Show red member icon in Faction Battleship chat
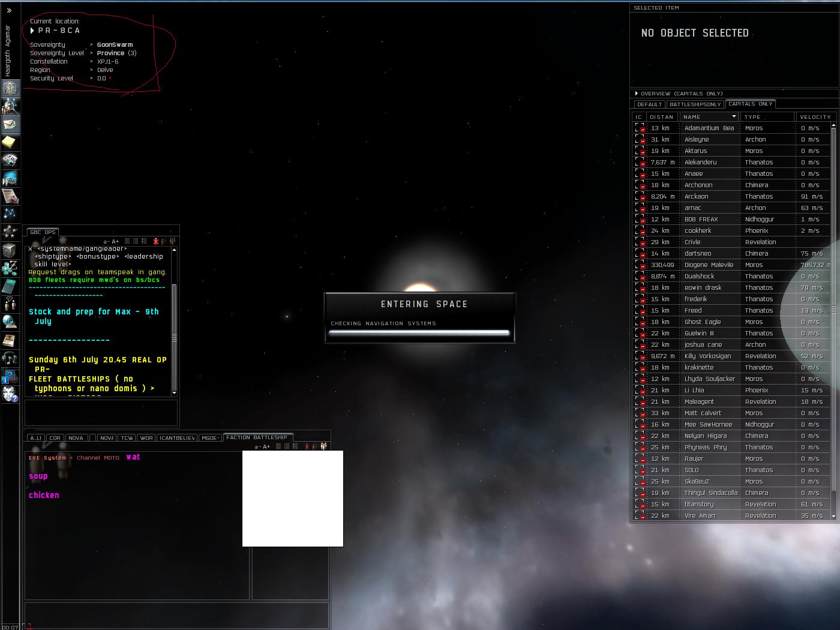The image size is (840, 630). 307,446
